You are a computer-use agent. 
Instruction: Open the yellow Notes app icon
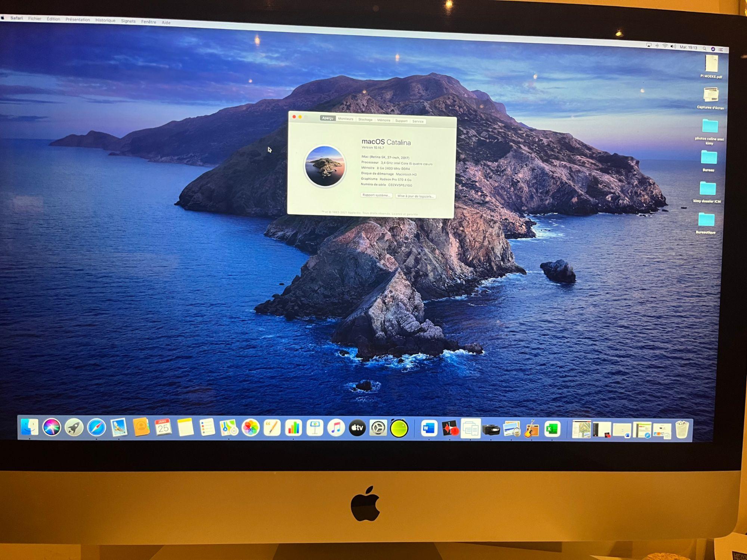point(185,428)
